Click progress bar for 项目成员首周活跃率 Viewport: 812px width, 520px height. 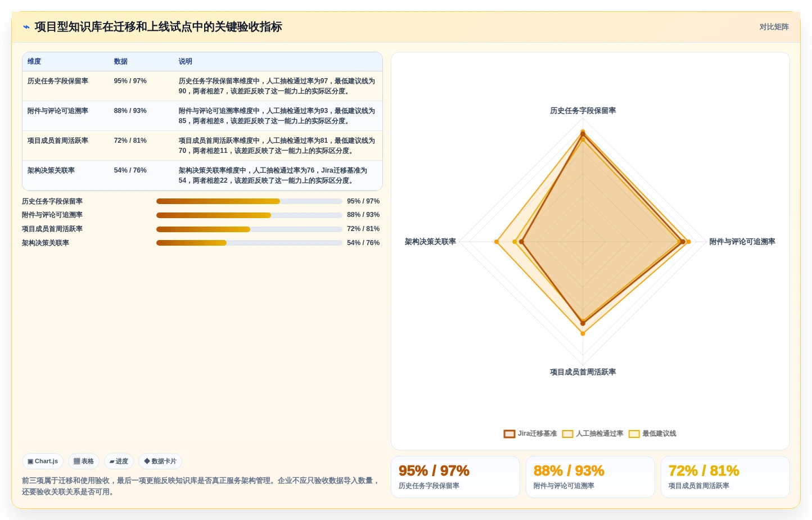[x=249, y=229]
